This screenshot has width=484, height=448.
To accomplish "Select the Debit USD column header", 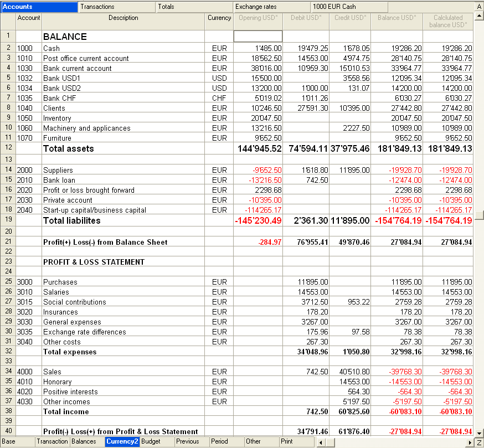I will (x=306, y=21).
